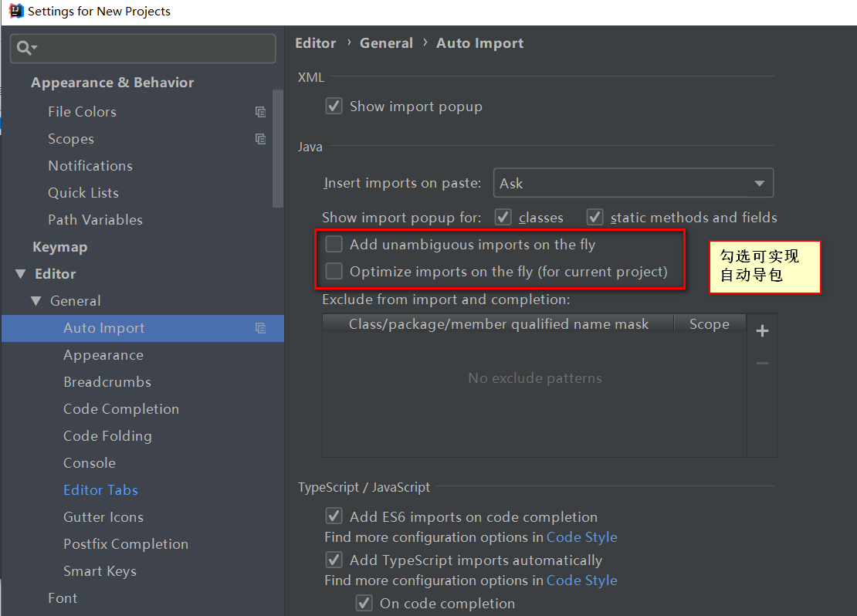
Task: Click the minus icon to remove exclude pattern
Action: click(762, 363)
